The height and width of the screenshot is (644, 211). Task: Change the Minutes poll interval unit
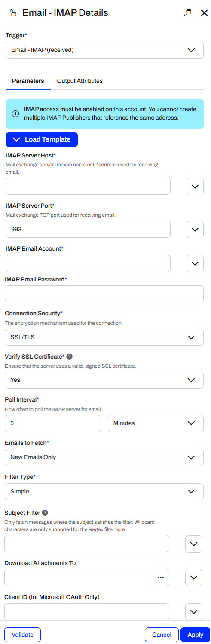[156, 423]
